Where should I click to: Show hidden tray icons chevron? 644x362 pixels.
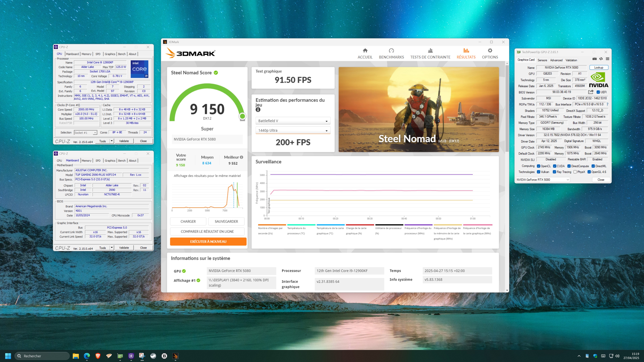(x=579, y=356)
